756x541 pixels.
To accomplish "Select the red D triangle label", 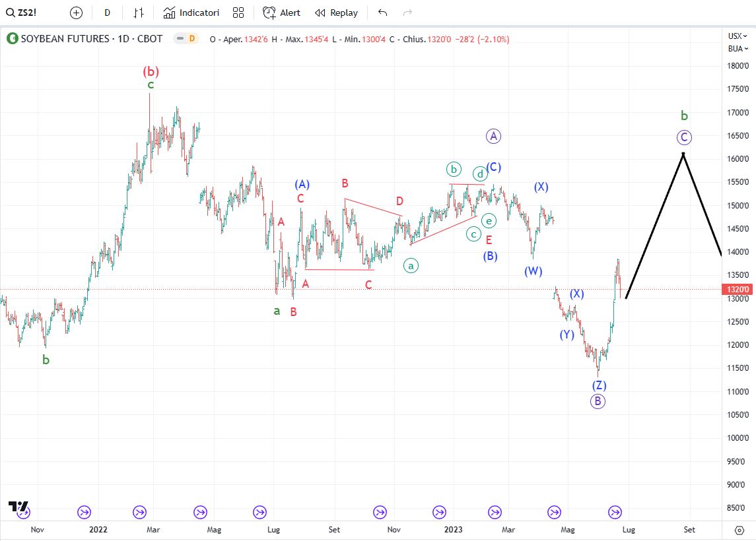I will (x=399, y=201).
